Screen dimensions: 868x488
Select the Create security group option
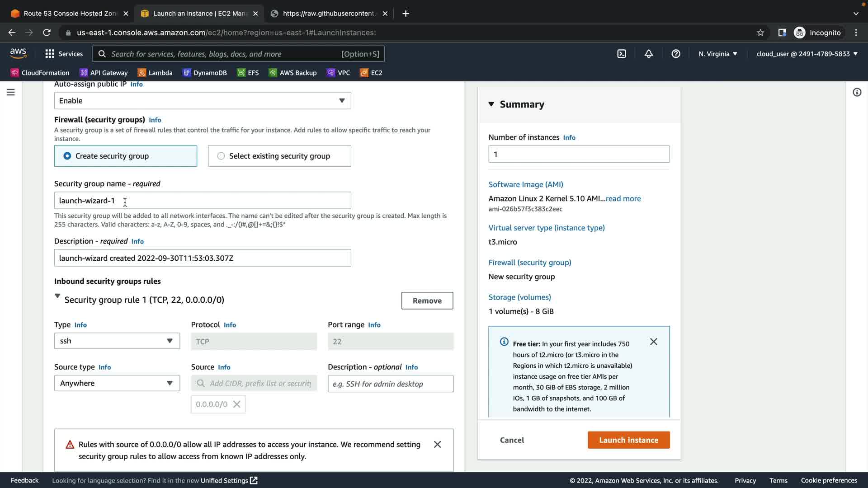[x=67, y=156]
